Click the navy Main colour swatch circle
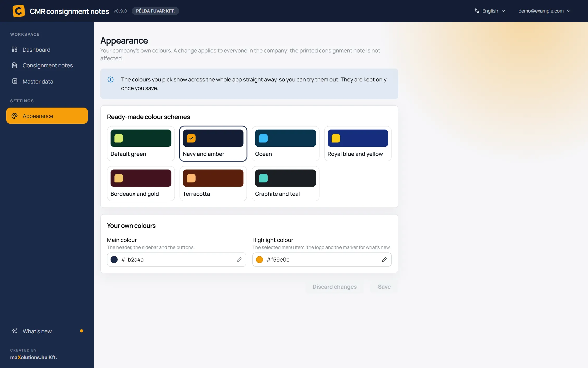The image size is (588, 368). click(114, 259)
